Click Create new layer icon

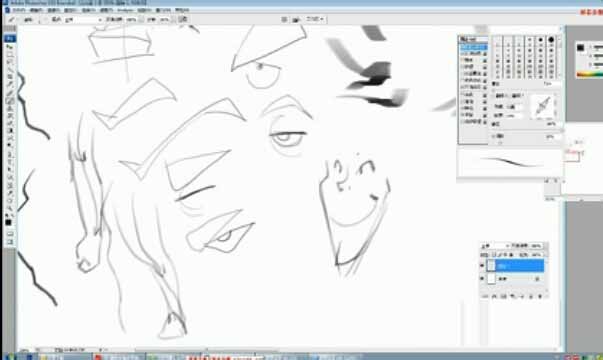tap(531, 296)
